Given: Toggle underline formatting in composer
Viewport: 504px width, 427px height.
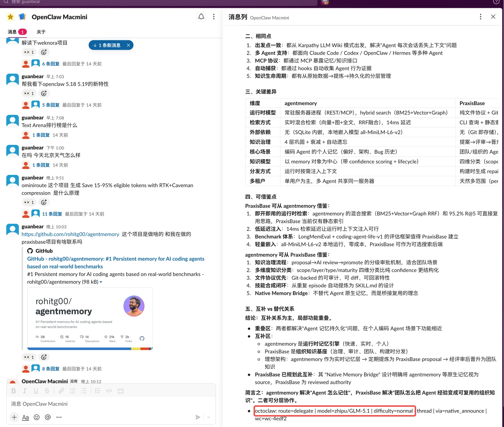Looking at the screenshot, I should (x=36, y=391).
